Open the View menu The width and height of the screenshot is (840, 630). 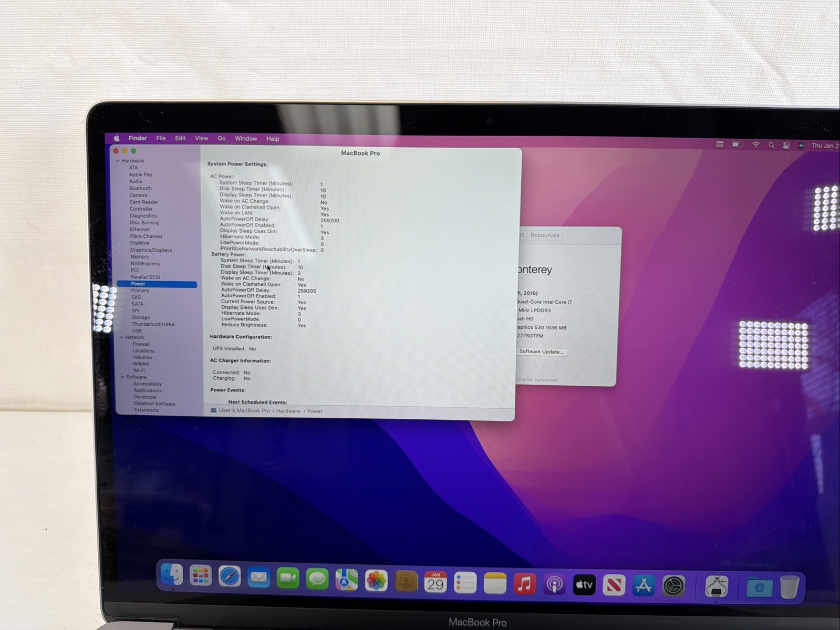(202, 138)
